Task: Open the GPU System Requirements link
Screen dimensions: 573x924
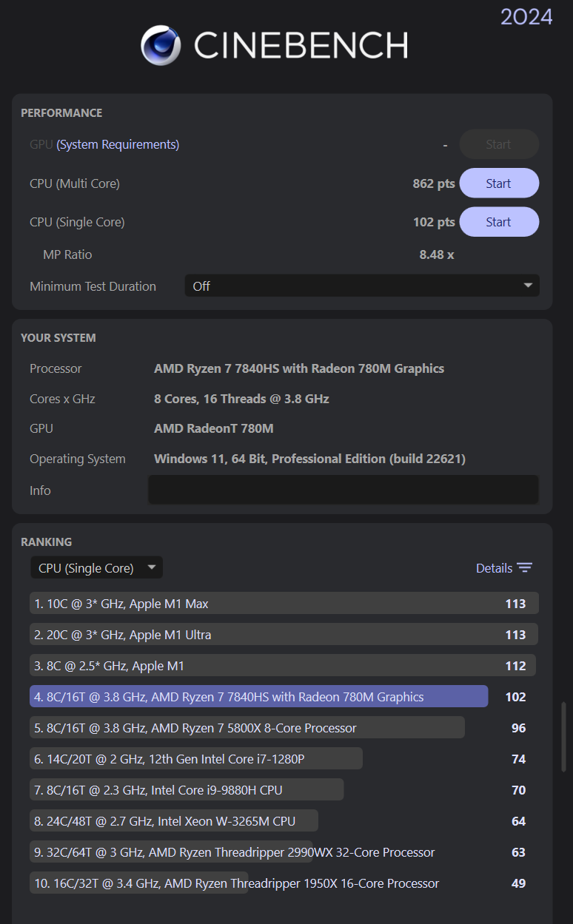Action: [118, 144]
